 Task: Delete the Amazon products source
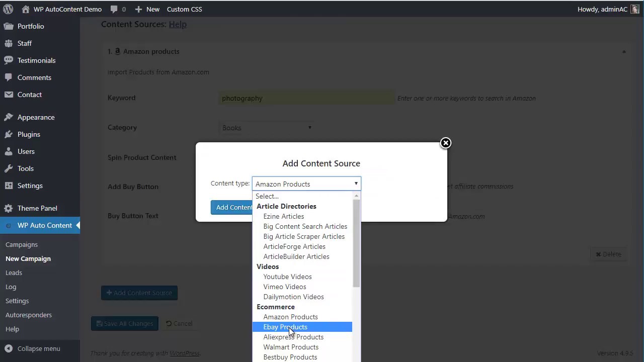[x=608, y=254]
